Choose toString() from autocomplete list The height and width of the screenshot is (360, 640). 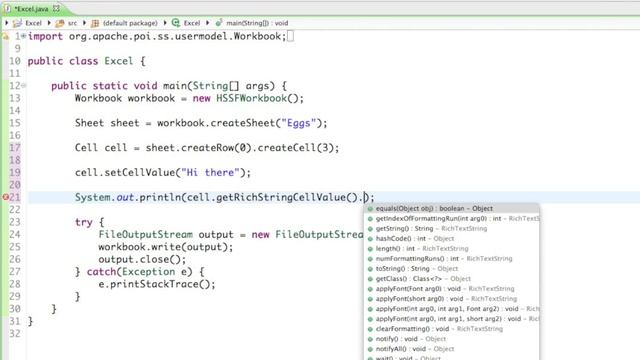point(451,269)
